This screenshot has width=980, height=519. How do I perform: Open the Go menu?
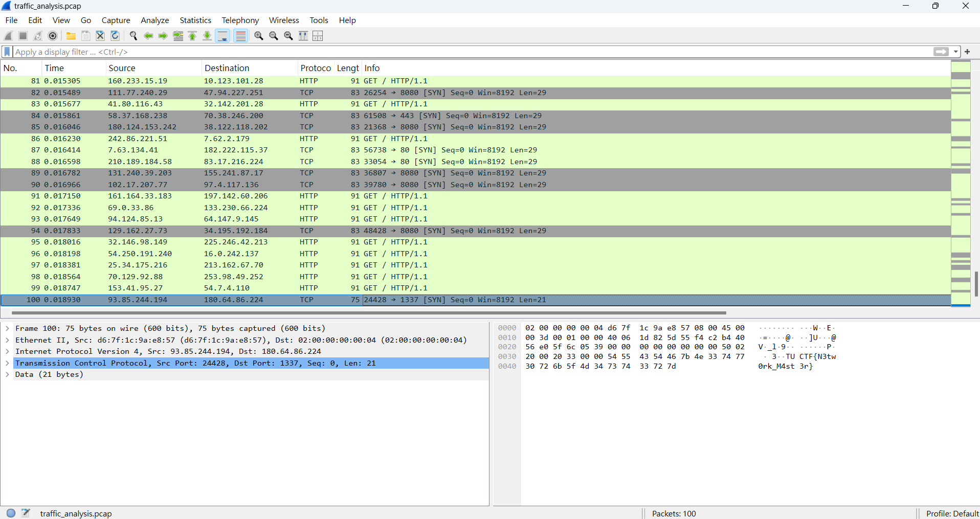tap(86, 20)
